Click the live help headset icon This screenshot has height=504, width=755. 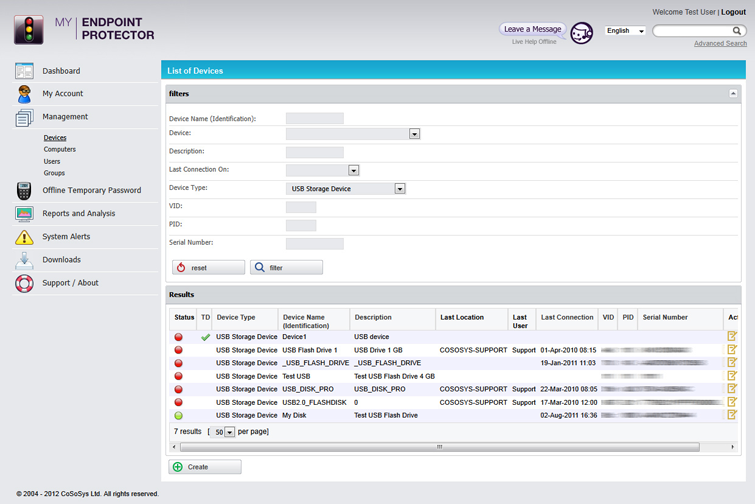pos(582,33)
